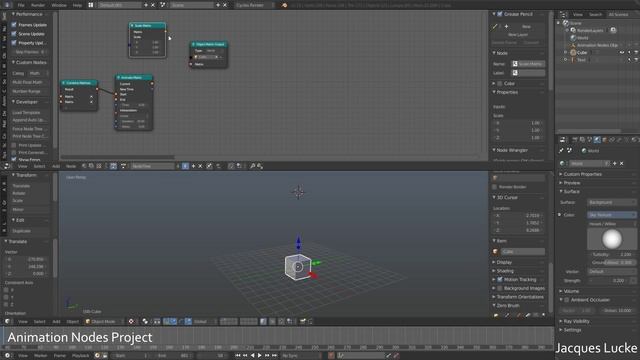Screen dimensions: 640x360
Task: Click the RenderLayers item in outliner
Action: (x=590, y=31)
